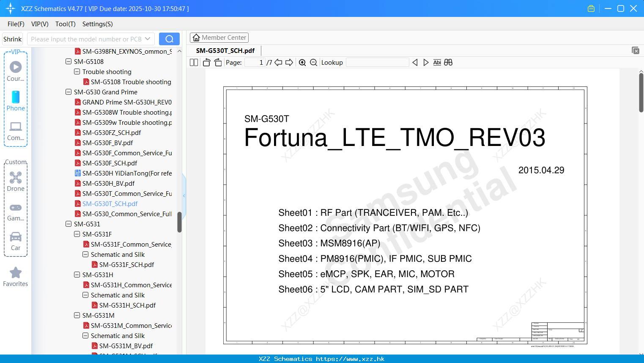Open the Game console category
644x363 pixels.
pos(16,212)
